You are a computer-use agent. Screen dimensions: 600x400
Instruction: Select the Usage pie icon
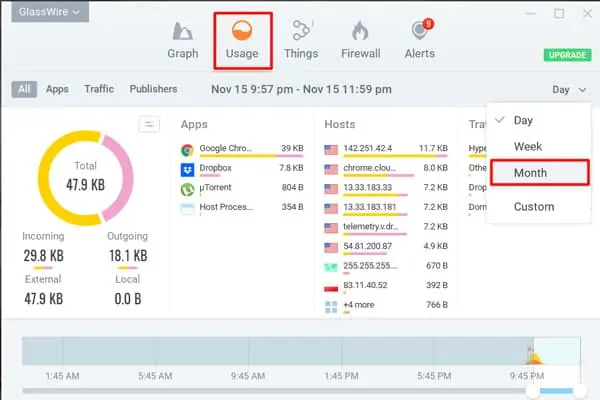click(242, 31)
